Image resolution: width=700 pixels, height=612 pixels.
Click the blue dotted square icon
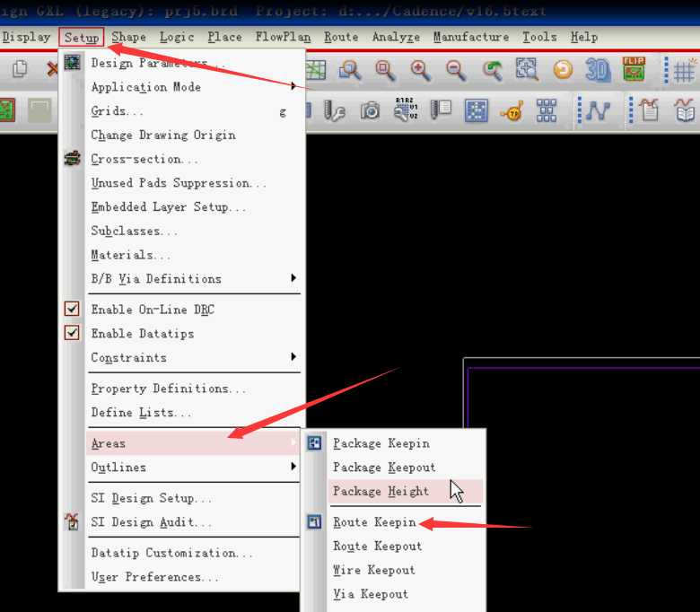click(476, 110)
